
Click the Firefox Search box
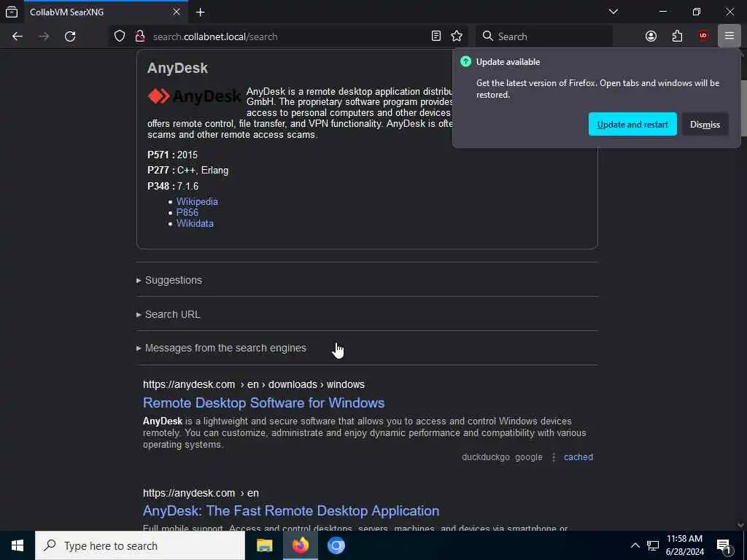[544, 36]
